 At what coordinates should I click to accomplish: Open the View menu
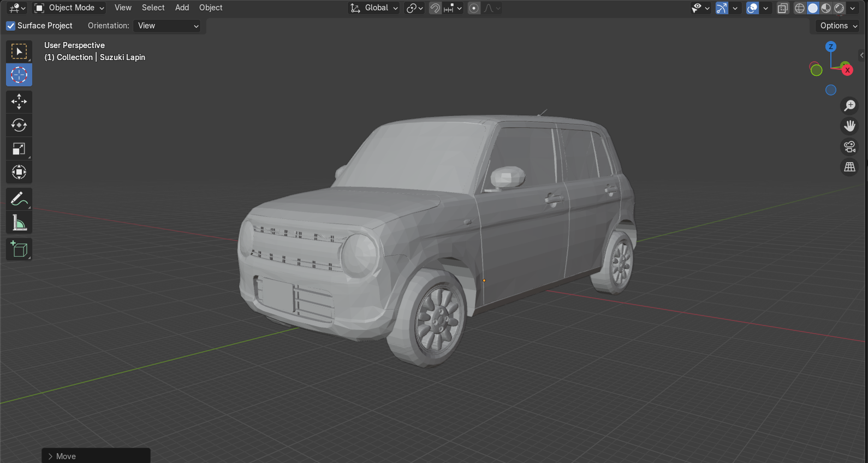[123, 8]
